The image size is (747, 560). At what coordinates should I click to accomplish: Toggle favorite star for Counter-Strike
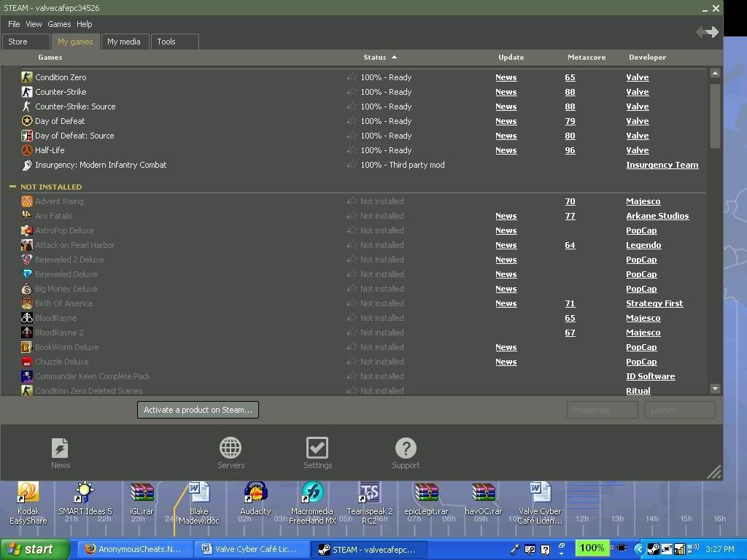click(352, 92)
